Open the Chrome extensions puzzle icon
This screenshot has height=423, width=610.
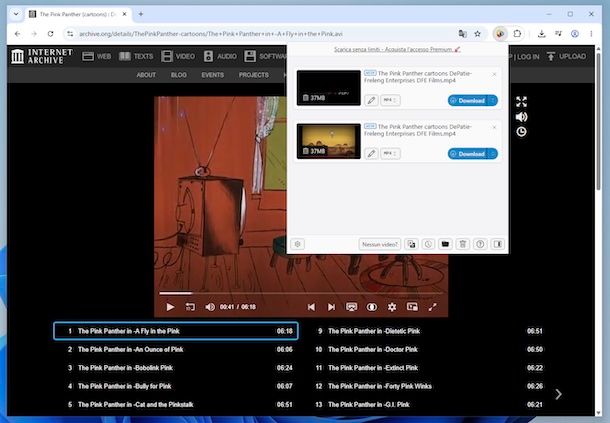[x=517, y=34]
